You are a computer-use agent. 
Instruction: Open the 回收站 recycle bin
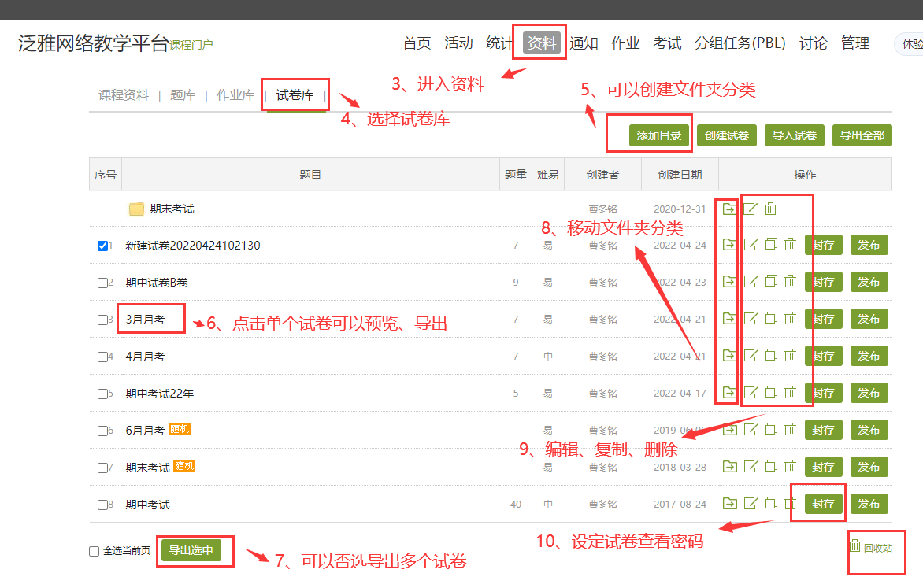[871, 547]
